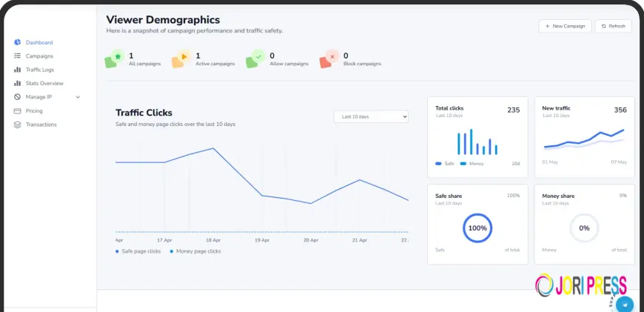This screenshot has width=644, height=312.
Task: Open the blue Telegram chat bubble
Action: 625,305
